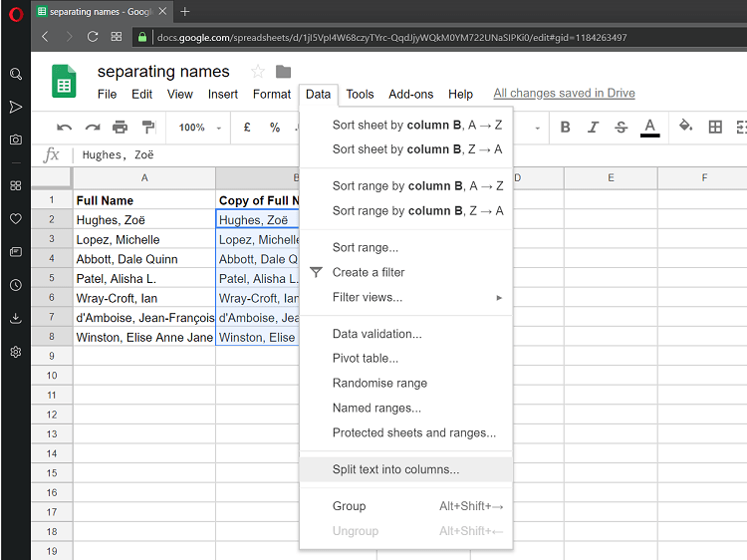Select the paint format roller icon
Image resolution: width=747 pixels, height=560 pixels.
click(x=148, y=127)
